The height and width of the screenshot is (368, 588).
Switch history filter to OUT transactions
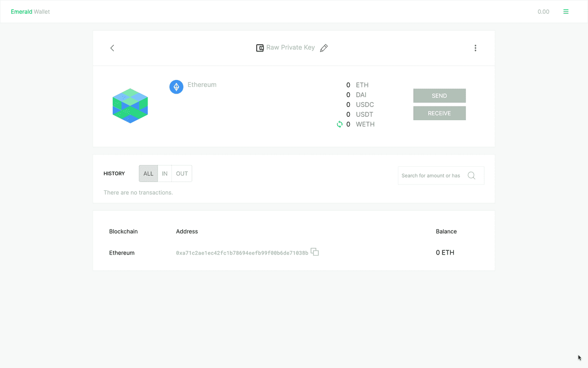click(x=182, y=173)
